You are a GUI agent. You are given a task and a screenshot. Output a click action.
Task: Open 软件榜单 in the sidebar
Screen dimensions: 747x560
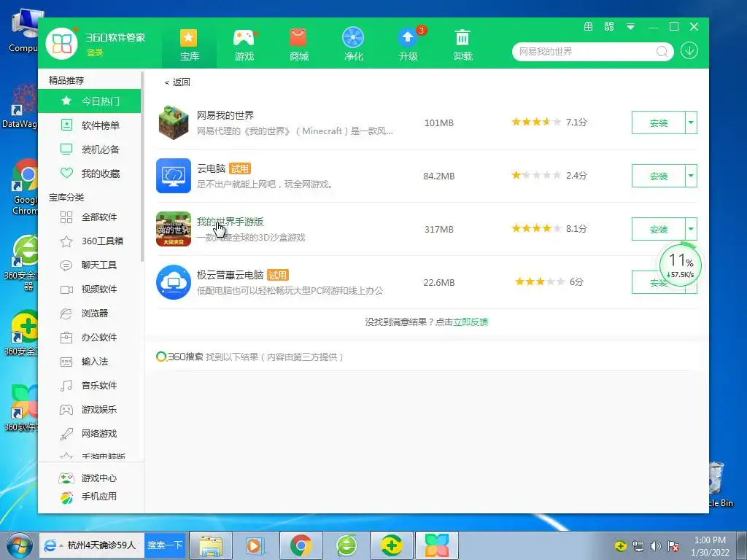(89, 125)
